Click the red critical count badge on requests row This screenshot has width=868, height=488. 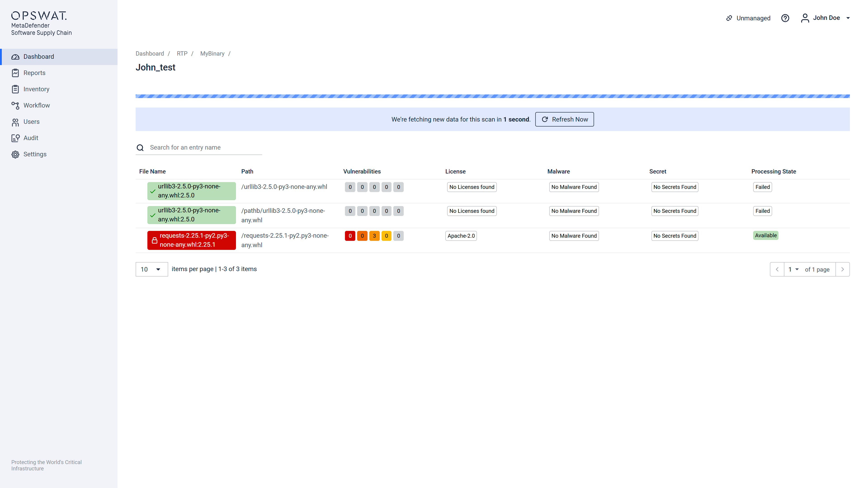350,236
